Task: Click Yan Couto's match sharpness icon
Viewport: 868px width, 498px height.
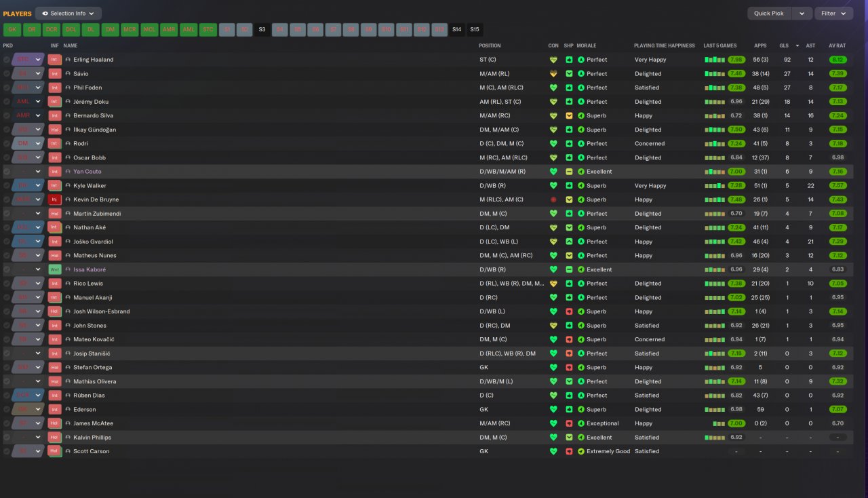Action: pyautogui.click(x=569, y=172)
